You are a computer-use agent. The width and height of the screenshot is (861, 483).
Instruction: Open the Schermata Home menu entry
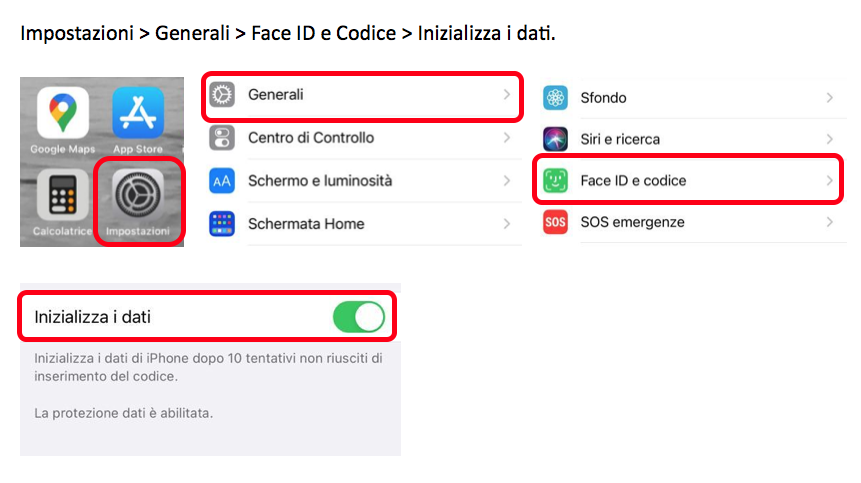pyautogui.click(x=365, y=224)
